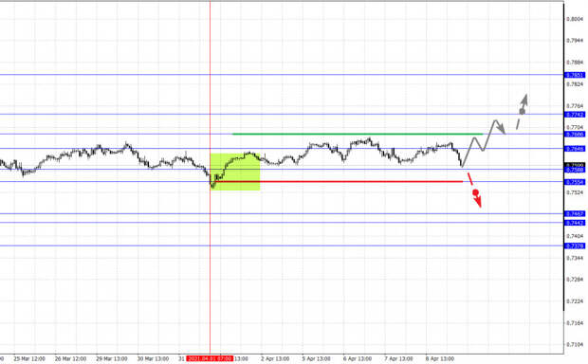The height and width of the screenshot is (364, 588).
Task: Click the 0.7742 blue level label
Action: click(575, 115)
